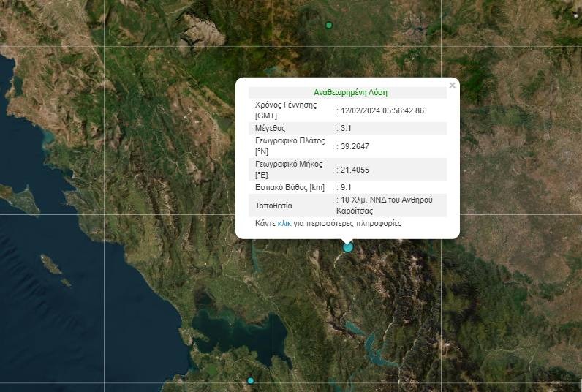Click the focal depth value 9.1

click(346, 188)
